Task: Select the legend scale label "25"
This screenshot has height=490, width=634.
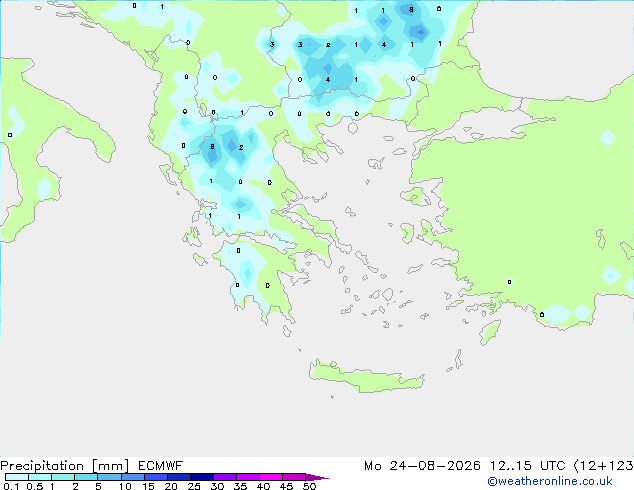Action: tap(194, 486)
